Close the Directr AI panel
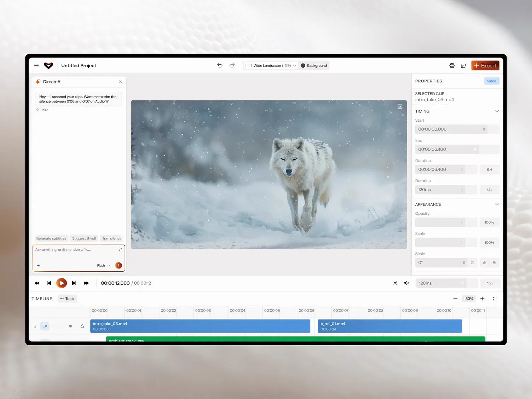The width and height of the screenshot is (532, 399). click(121, 82)
